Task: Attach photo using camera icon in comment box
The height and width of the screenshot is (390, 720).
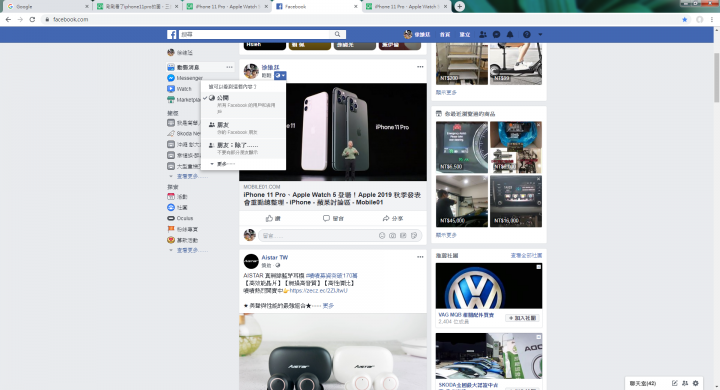Action: coord(393,236)
